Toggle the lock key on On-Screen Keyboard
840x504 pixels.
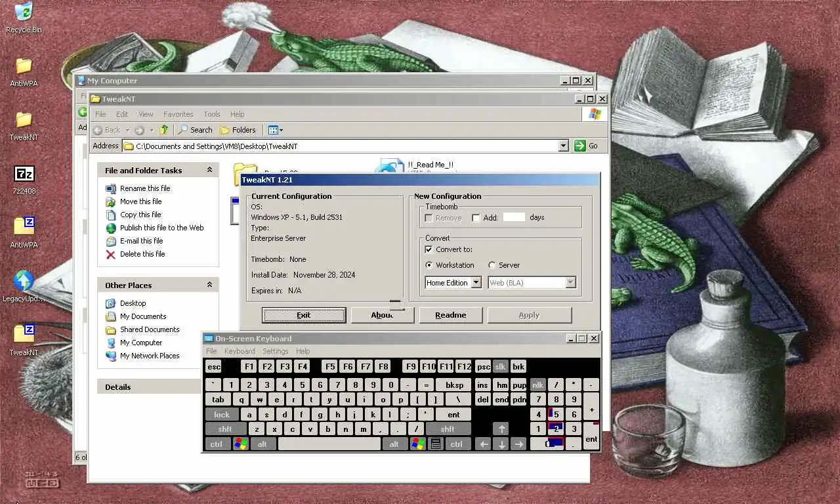tap(222, 415)
